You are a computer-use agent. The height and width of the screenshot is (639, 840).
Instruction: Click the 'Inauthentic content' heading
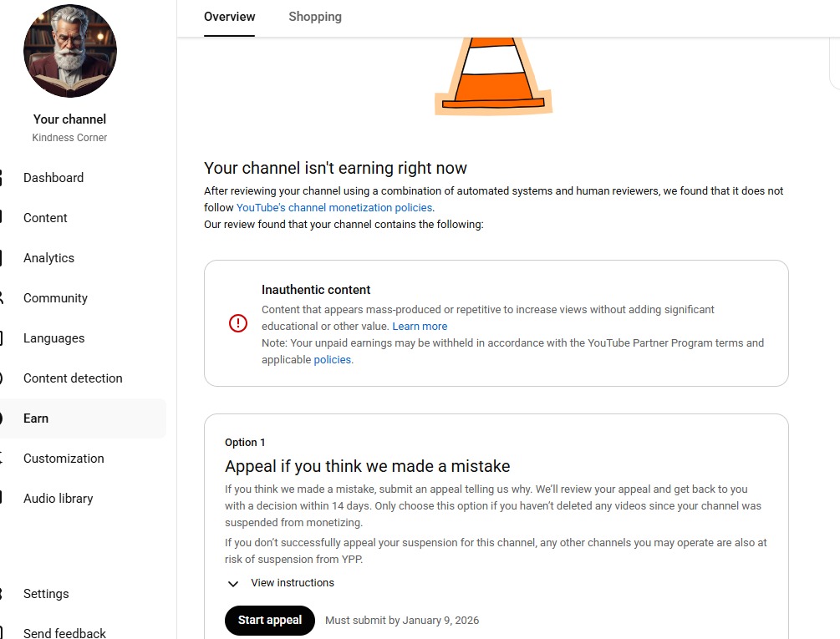(316, 290)
